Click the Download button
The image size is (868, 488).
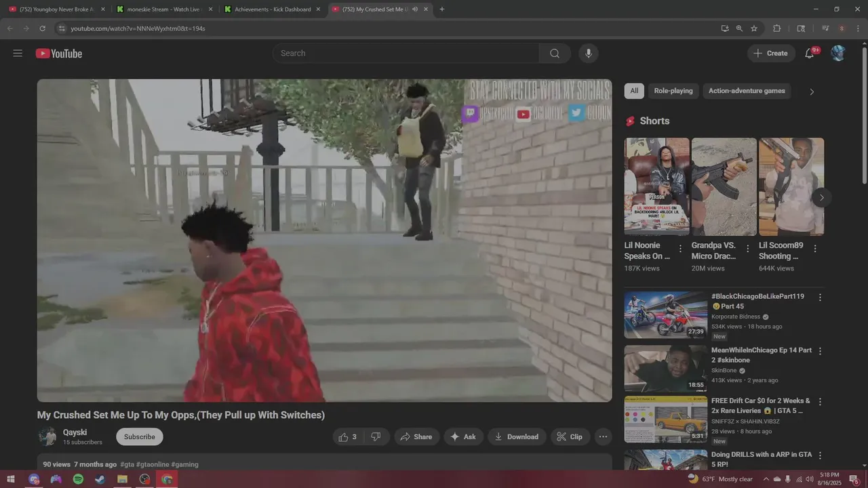tap(517, 437)
